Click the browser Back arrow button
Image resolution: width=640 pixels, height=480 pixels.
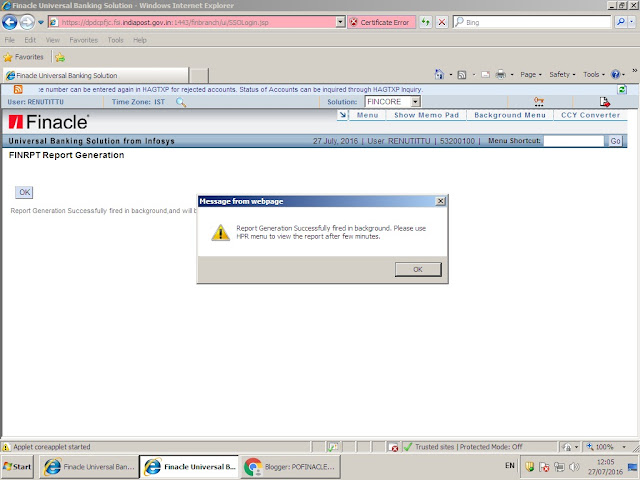[x=10, y=22]
